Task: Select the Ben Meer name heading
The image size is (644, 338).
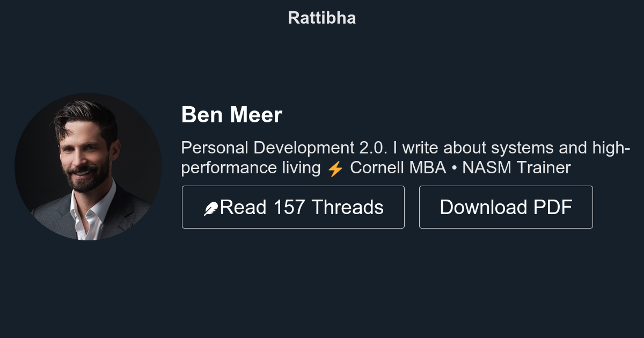Action: pos(231,115)
